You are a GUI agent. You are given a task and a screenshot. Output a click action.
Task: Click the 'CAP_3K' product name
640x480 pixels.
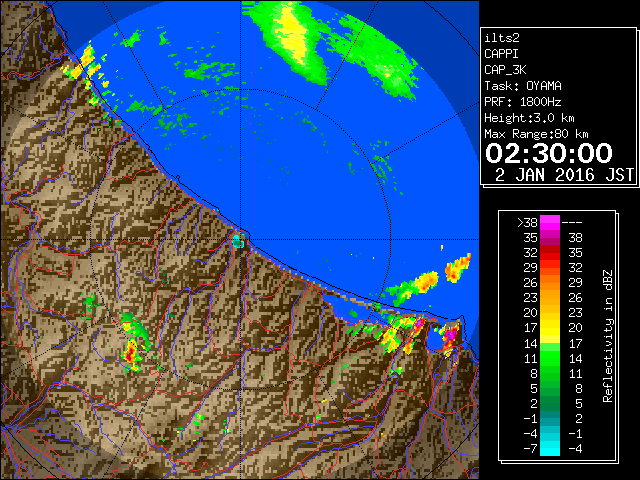tap(505, 70)
